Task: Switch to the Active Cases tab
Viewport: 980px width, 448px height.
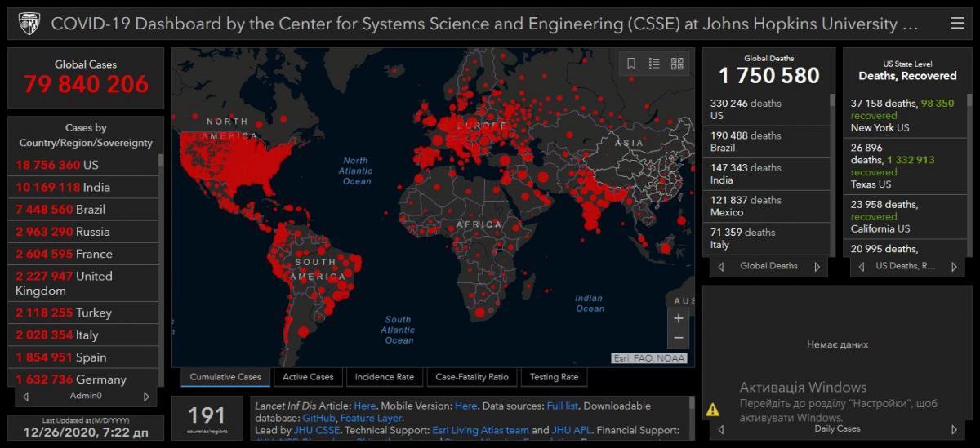Action: coord(308,377)
